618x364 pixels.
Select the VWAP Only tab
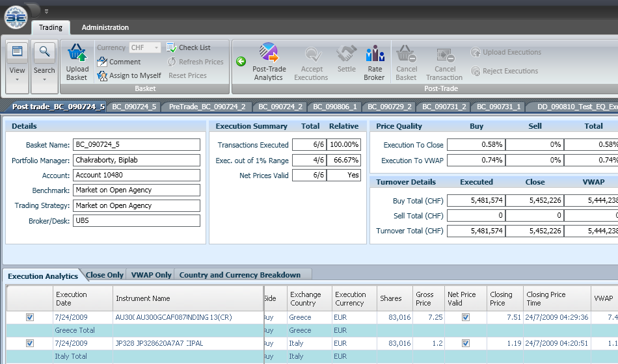click(151, 275)
